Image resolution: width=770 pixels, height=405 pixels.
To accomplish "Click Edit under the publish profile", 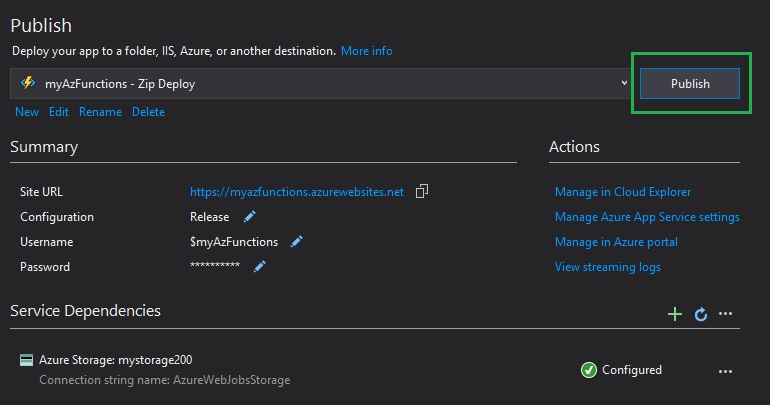I will [59, 112].
